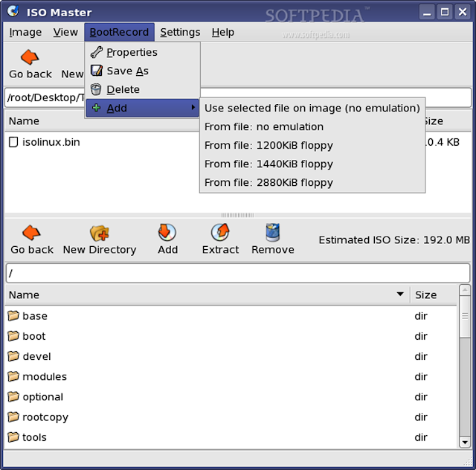Click the vertical scrollbar thumb

click(465, 316)
